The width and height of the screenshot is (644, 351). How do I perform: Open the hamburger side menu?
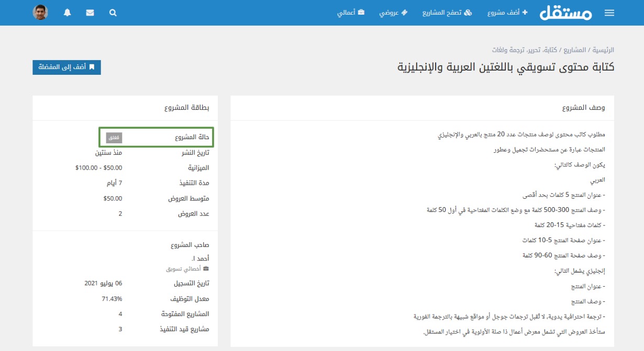(609, 13)
